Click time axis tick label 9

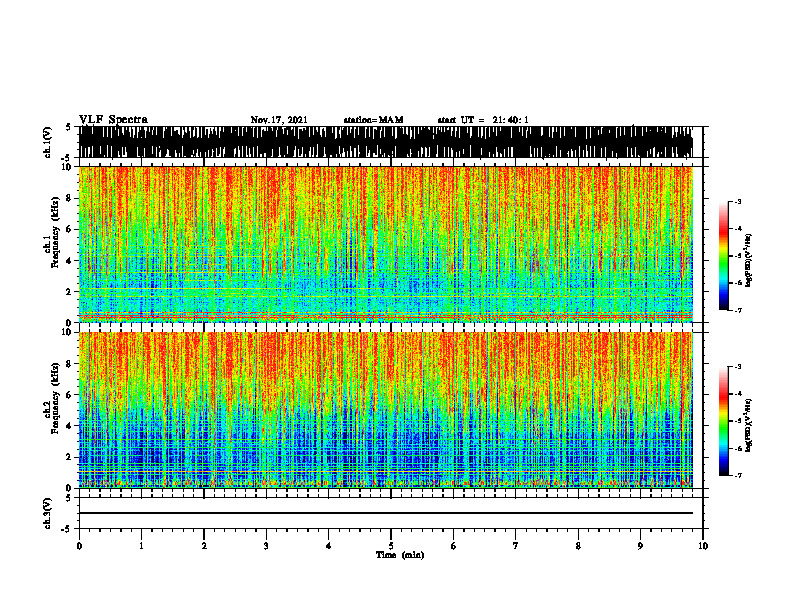click(640, 546)
